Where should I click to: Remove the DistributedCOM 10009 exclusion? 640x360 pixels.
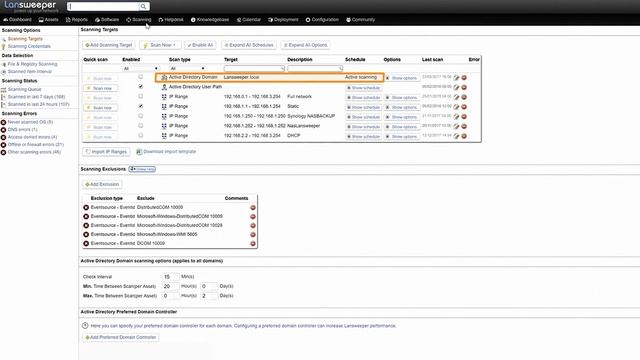[x=253, y=207]
